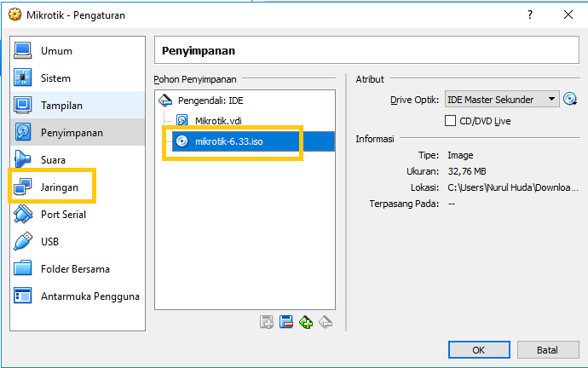Screen dimensions: 588x368
Task: Click the Antarmuka Pengguna window icon
Action: coord(23,296)
